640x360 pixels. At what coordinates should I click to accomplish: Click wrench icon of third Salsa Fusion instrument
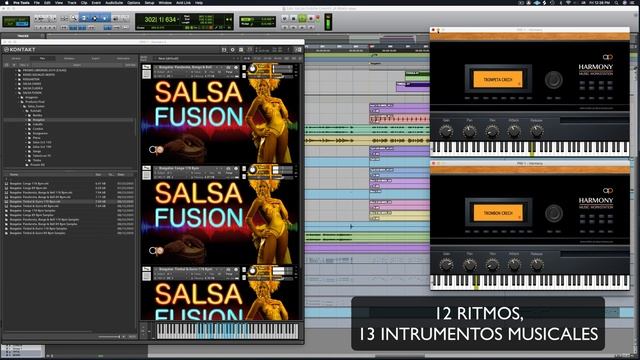[x=146, y=269]
